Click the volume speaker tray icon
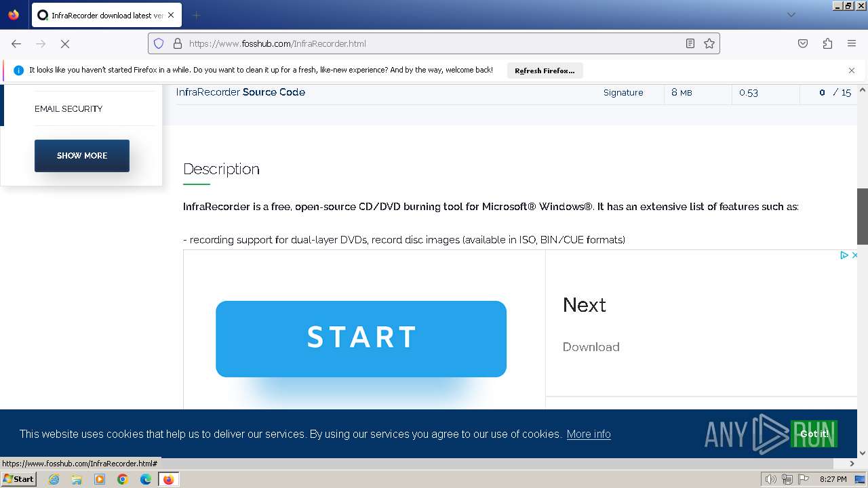Viewport: 868px width, 488px height. [771, 479]
